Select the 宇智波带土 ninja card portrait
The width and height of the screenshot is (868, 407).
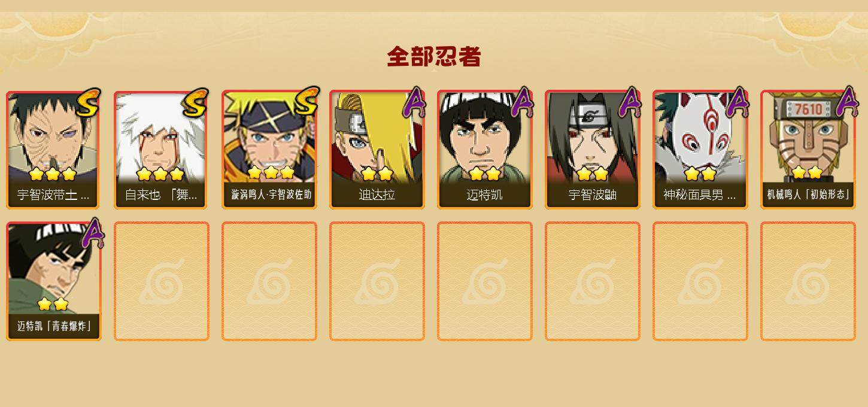click(x=54, y=150)
